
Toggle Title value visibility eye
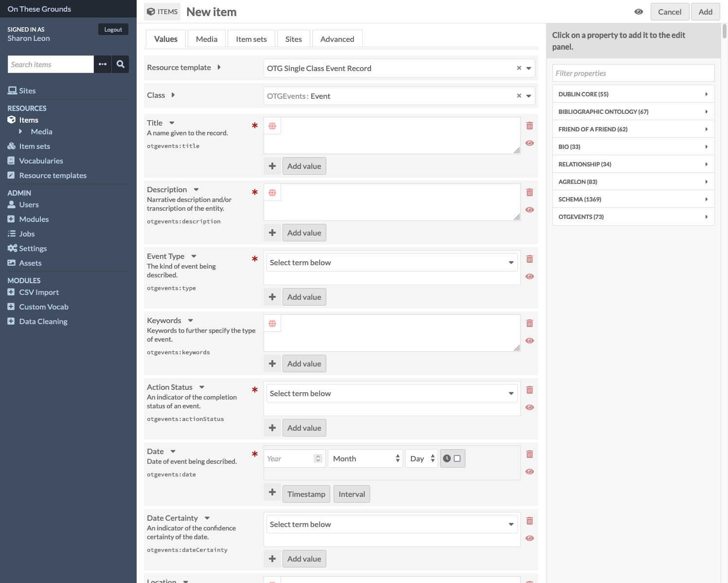click(x=530, y=143)
